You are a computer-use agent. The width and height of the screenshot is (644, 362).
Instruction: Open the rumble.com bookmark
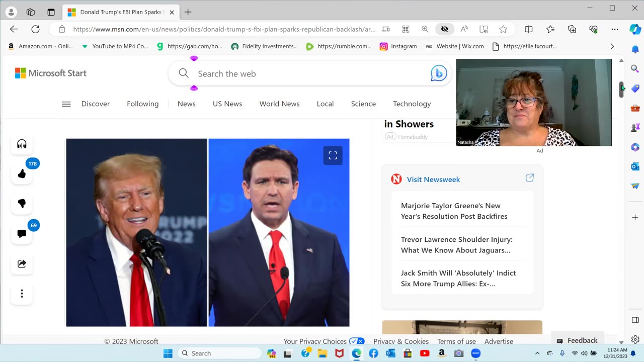point(339,46)
